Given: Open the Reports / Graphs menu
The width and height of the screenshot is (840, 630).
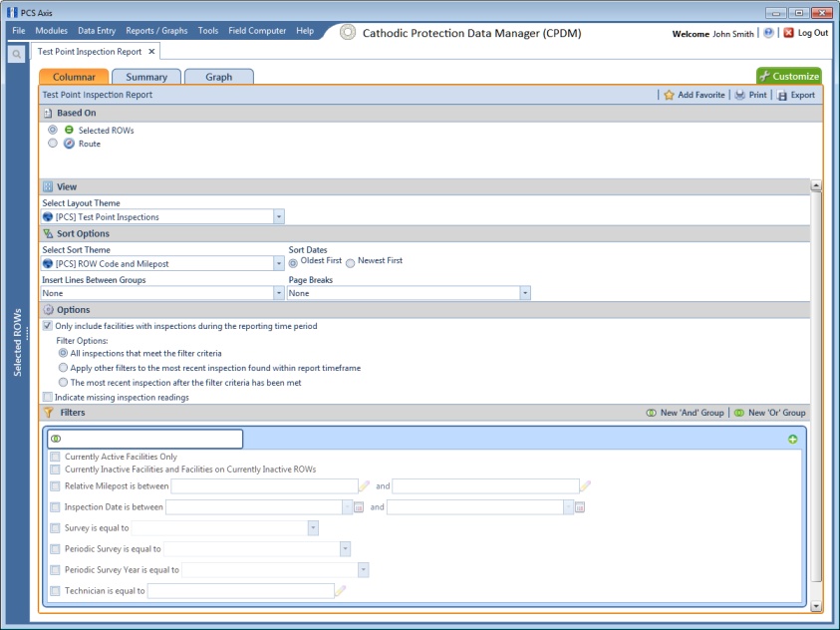Looking at the screenshot, I should 157,31.
